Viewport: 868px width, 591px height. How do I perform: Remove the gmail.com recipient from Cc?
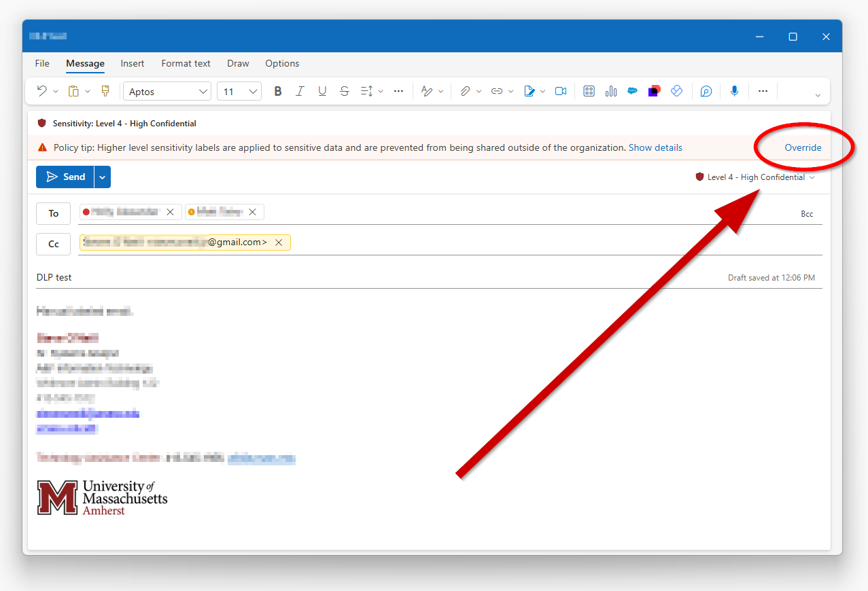[279, 242]
